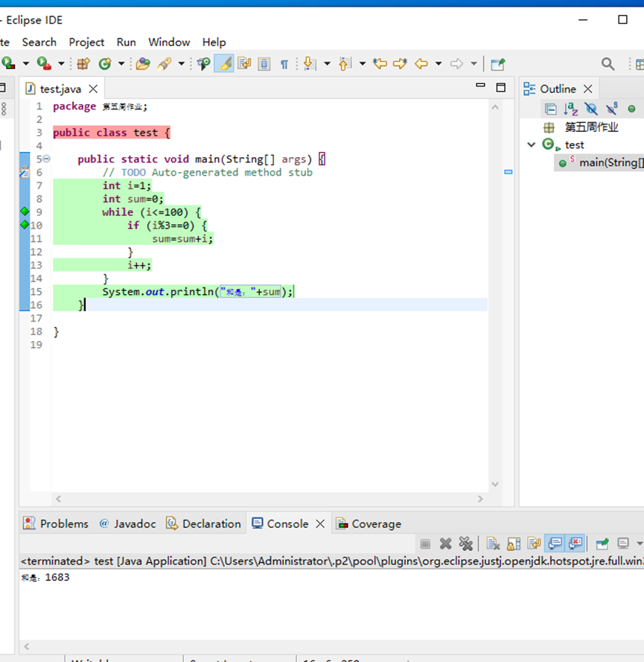
Task: Close the test.java editor tab
Action: click(x=93, y=89)
